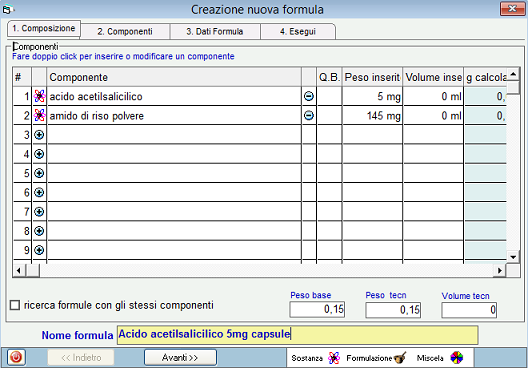This screenshot has width=528, height=368.
Task: Click the substance icon on the acido acetilsalicilico row
Action: click(39, 96)
